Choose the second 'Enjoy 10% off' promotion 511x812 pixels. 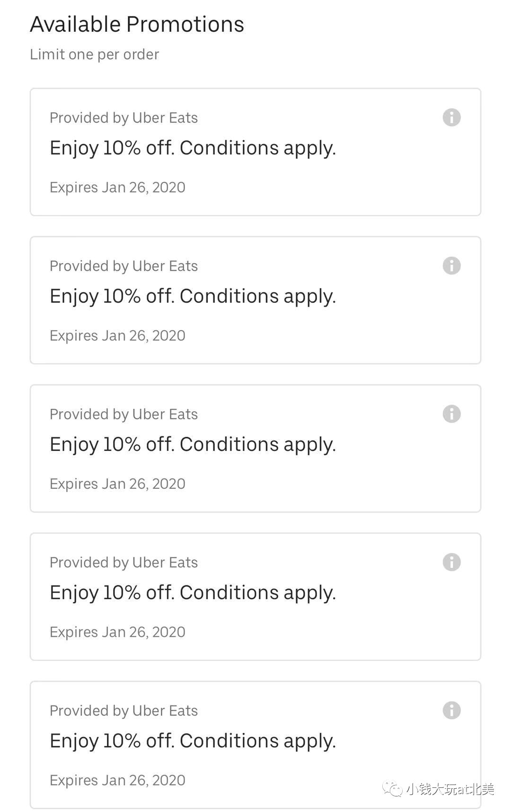point(255,300)
